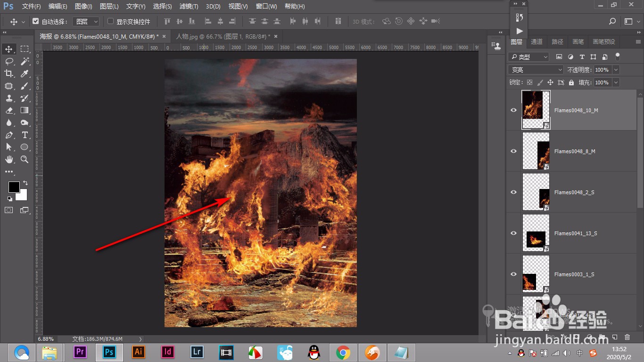
Task: Select the Eraser tool
Action: point(9,110)
